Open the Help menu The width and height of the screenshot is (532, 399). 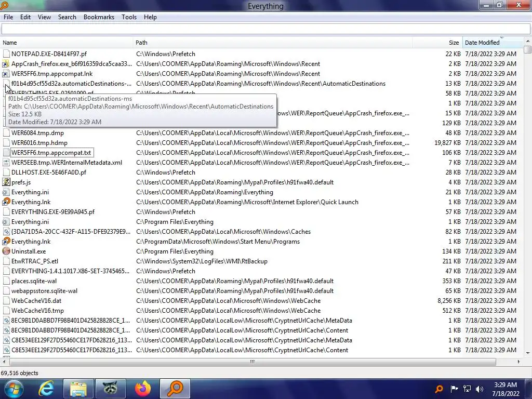point(150,17)
